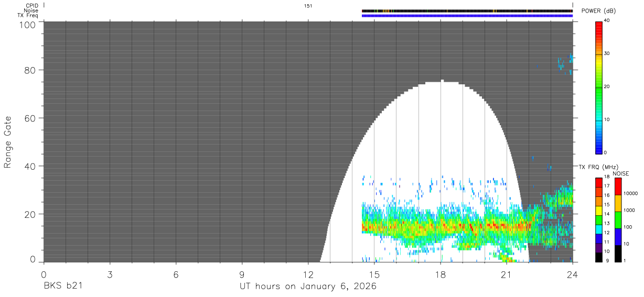Click the 60 tick on Range Gate axis
644x297 pixels.
(30, 118)
